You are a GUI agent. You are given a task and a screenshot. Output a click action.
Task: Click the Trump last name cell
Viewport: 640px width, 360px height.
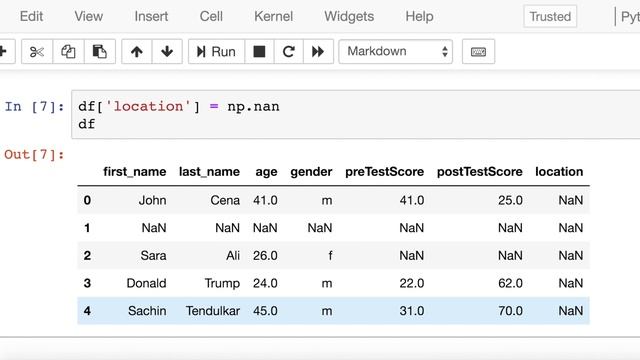[x=222, y=283]
